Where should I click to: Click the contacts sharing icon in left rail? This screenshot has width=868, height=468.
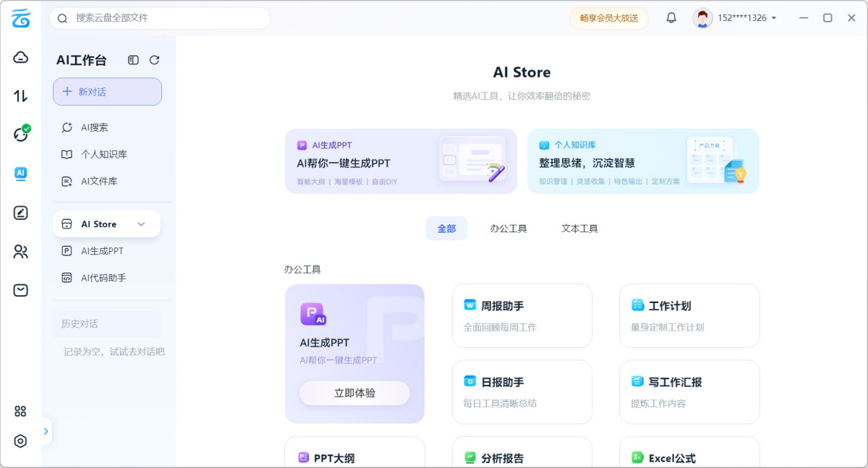tap(20, 252)
